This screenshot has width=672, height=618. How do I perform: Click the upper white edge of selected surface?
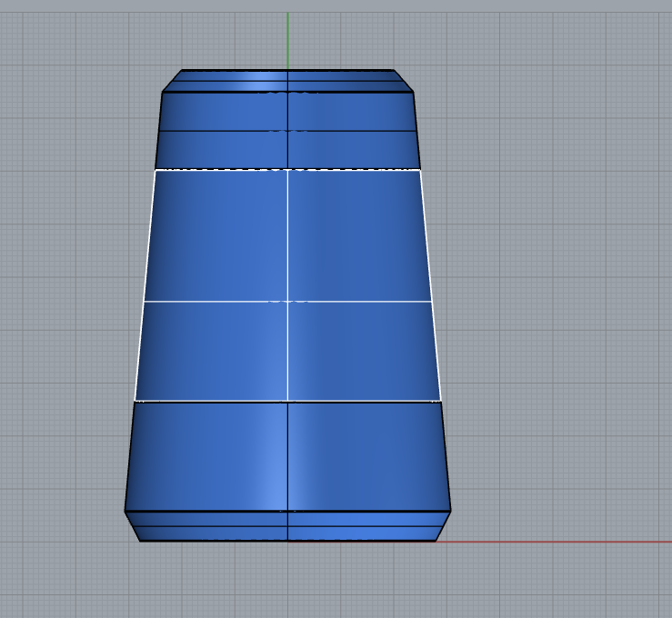218,169
